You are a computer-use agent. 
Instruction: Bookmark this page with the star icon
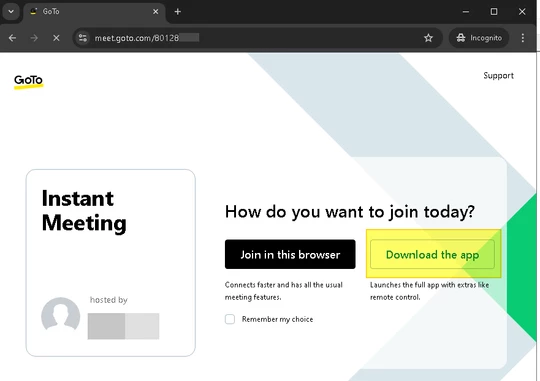pos(428,38)
